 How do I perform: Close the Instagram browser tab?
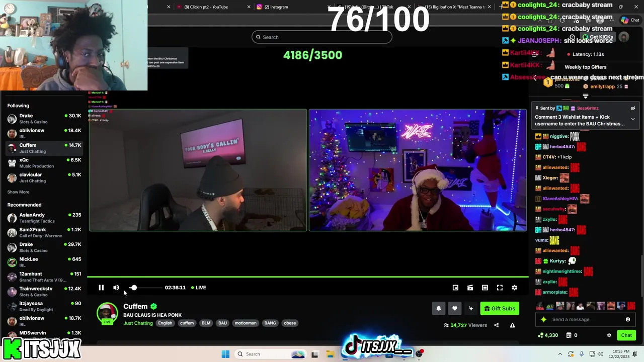(328, 7)
